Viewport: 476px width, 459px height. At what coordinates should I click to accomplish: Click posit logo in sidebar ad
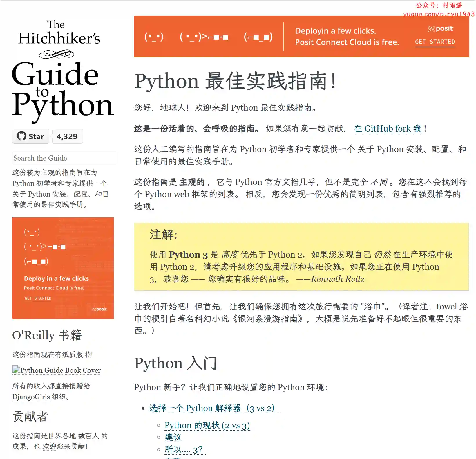tap(99, 309)
